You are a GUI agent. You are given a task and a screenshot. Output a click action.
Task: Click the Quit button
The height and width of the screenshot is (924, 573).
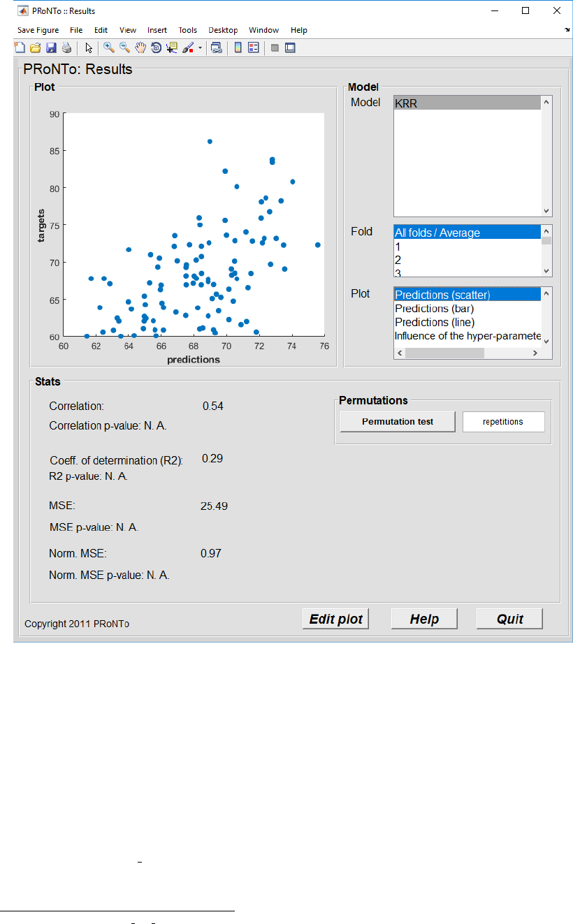pos(509,619)
